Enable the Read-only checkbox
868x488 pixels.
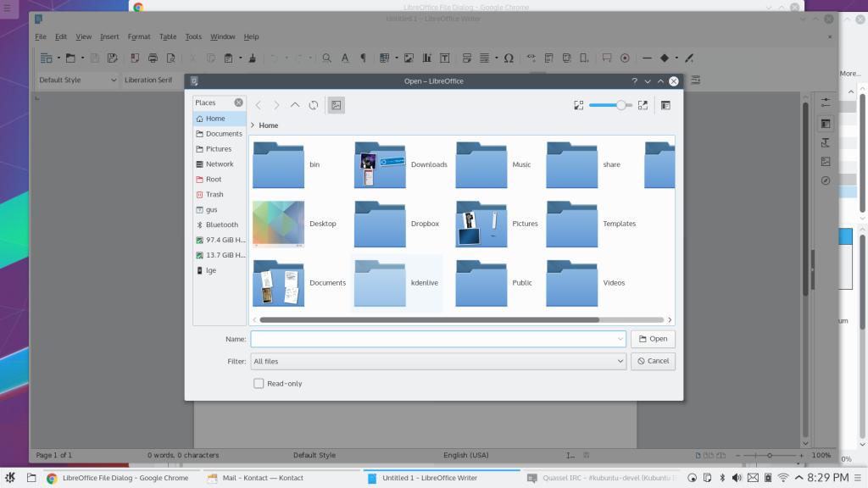pyautogui.click(x=259, y=384)
